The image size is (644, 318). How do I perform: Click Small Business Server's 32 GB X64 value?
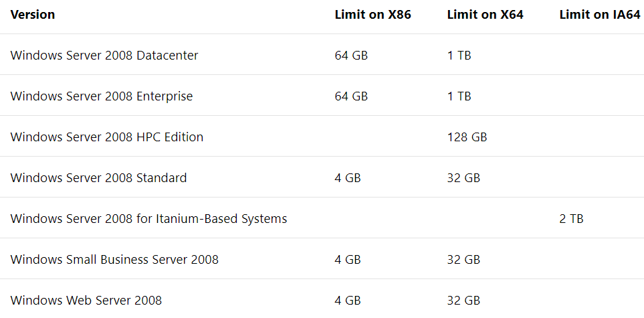463,260
